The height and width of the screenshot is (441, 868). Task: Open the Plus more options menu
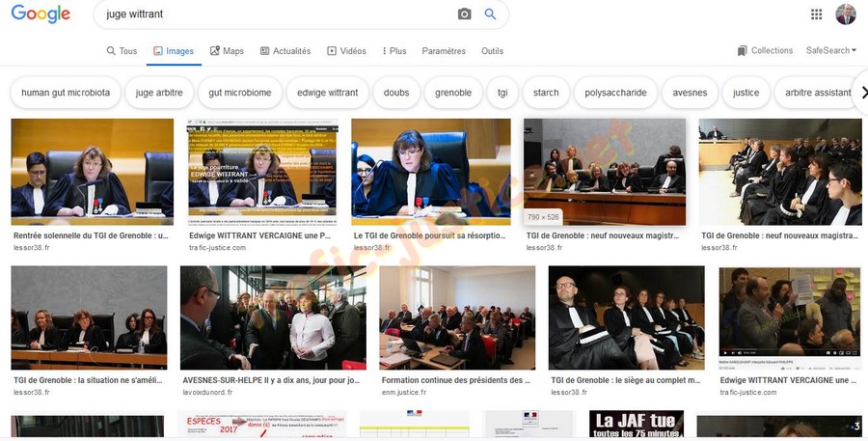tap(394, 51)
